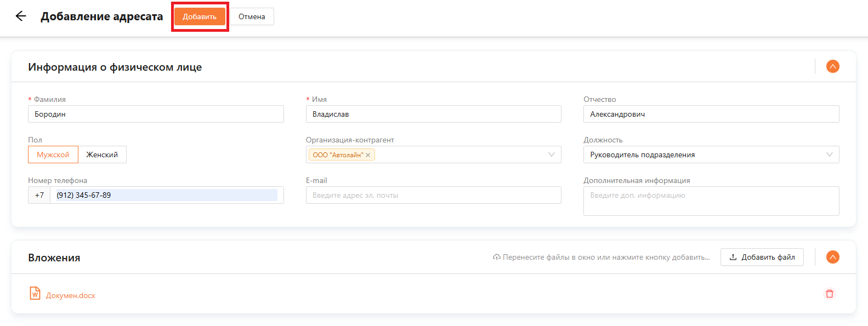Collapse the Информация о физическом лице section

[x=832, y=67]
